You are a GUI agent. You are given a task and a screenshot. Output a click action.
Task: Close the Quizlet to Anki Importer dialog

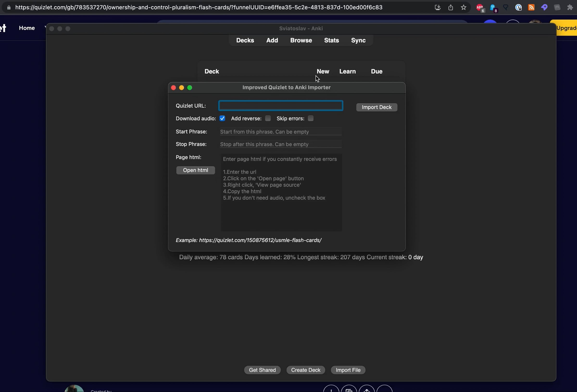(174, 88)
